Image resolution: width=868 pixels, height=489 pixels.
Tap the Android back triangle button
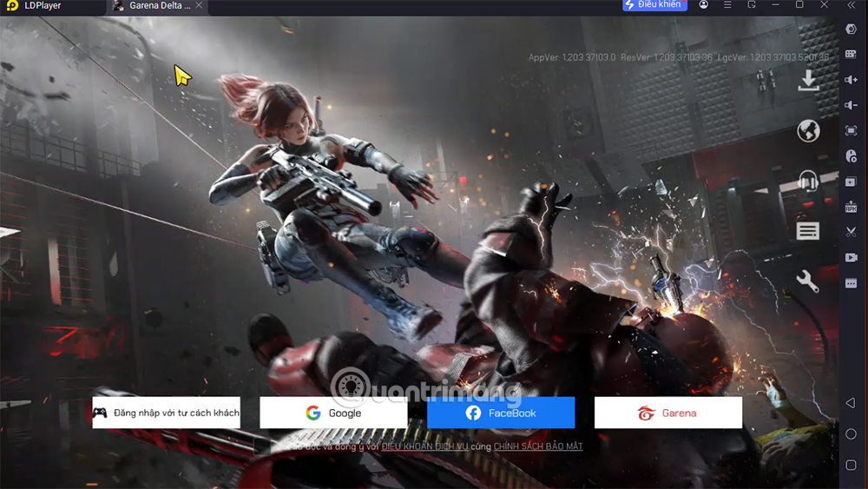click(x=851, y=403)
